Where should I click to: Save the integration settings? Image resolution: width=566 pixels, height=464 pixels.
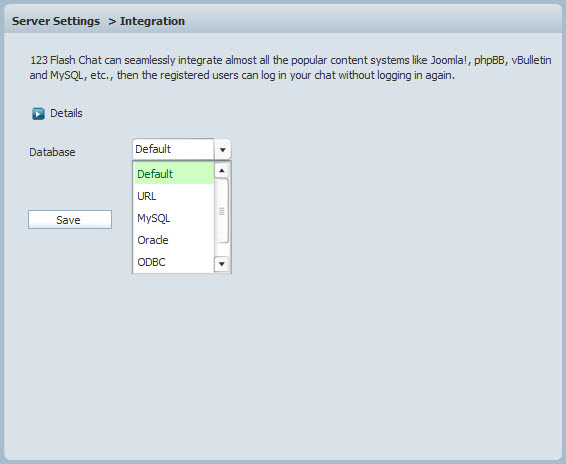70,220
